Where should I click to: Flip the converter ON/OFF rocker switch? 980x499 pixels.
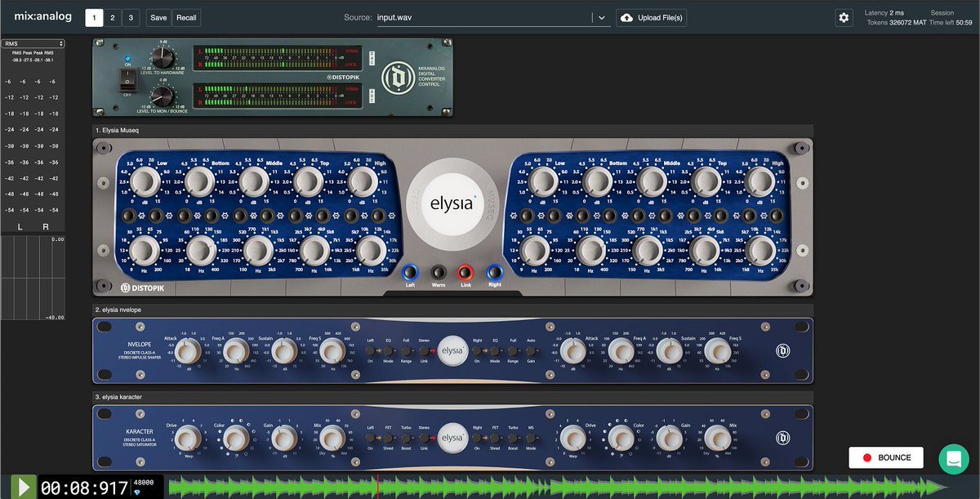[127, 80]
